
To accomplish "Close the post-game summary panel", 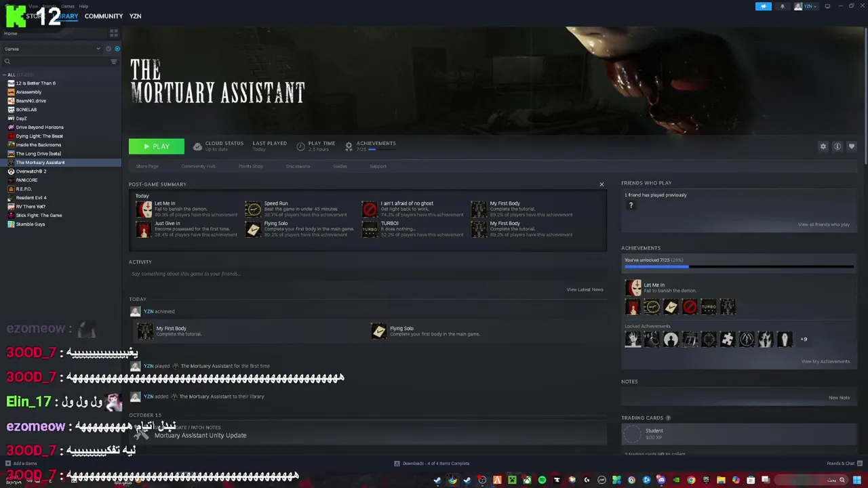I will (601, 184).
